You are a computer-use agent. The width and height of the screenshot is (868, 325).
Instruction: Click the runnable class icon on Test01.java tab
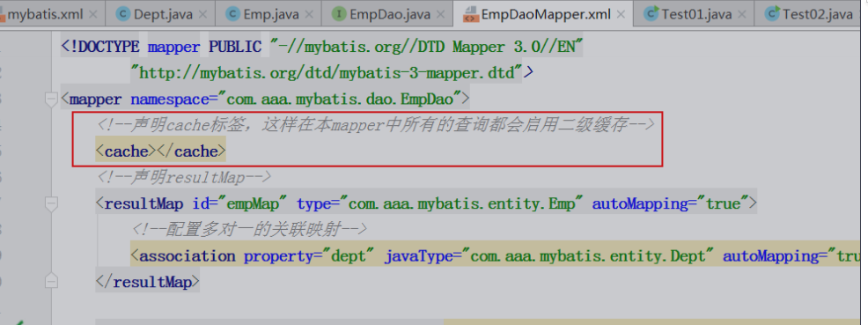pyautogui.click(x=651, y=13)
